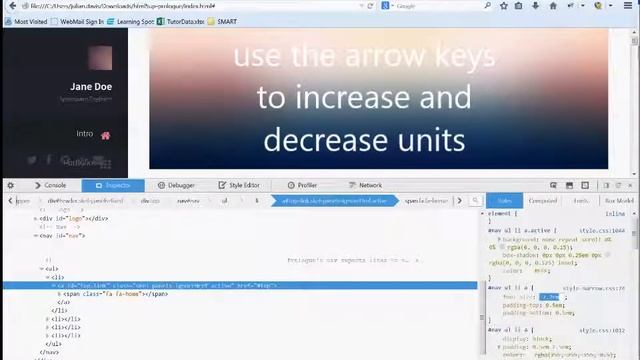Open developer toolbox options gear

tap(11, 185)
